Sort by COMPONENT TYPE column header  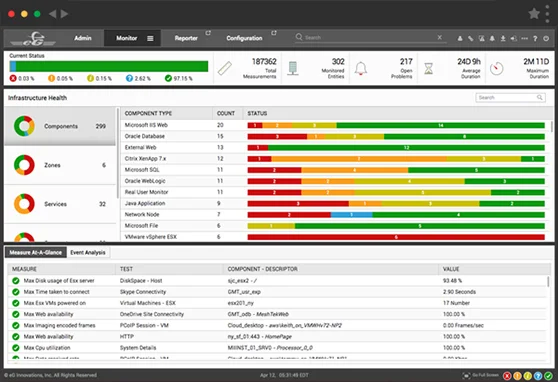pyautogui.click(x=148, y=113)
